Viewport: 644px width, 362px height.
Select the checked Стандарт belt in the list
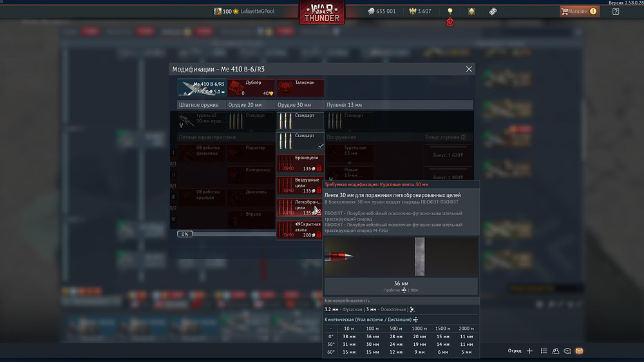300,141
